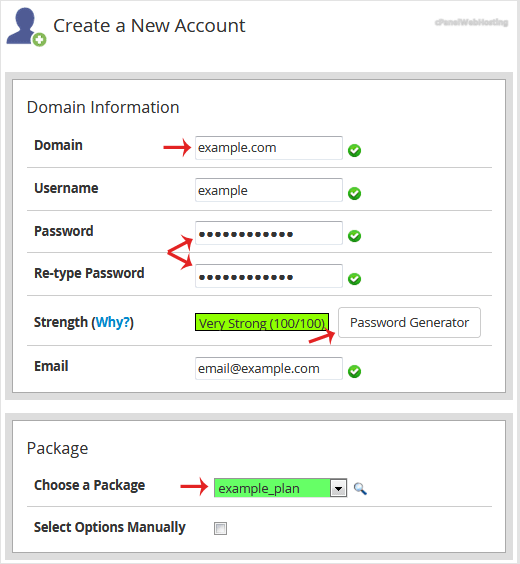Screen dimensions: 520x564
Task: Click the Very Strong strength meter bar
Action: (262, 322)
